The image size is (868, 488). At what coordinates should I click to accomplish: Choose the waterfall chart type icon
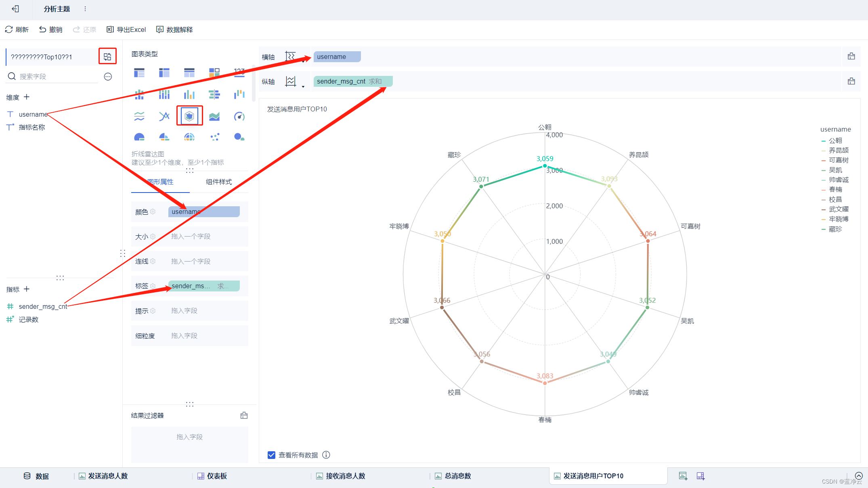coord(239,94)
